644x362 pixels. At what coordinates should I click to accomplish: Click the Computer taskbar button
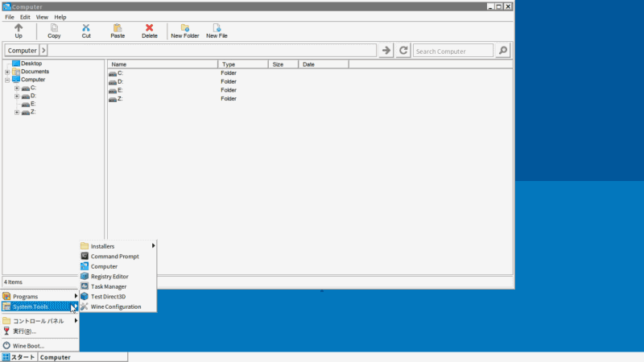pyautogui.click(x=83, y=357)
